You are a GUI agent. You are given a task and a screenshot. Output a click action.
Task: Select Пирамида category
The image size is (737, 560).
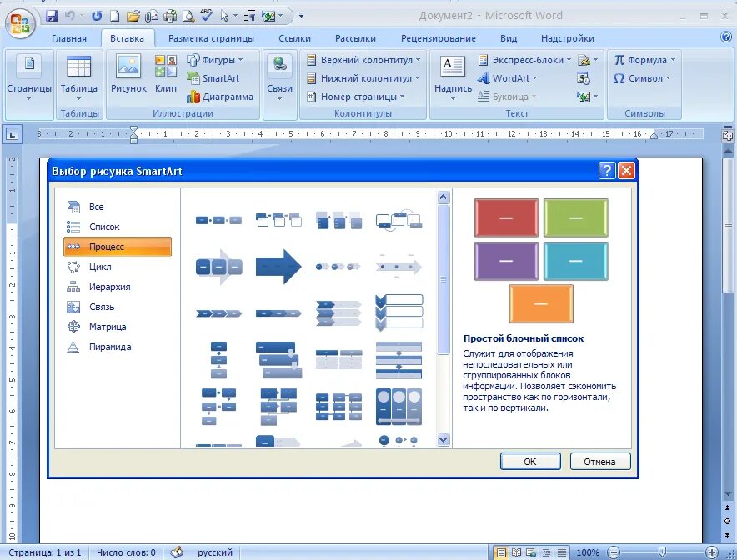tap(118, 347)
